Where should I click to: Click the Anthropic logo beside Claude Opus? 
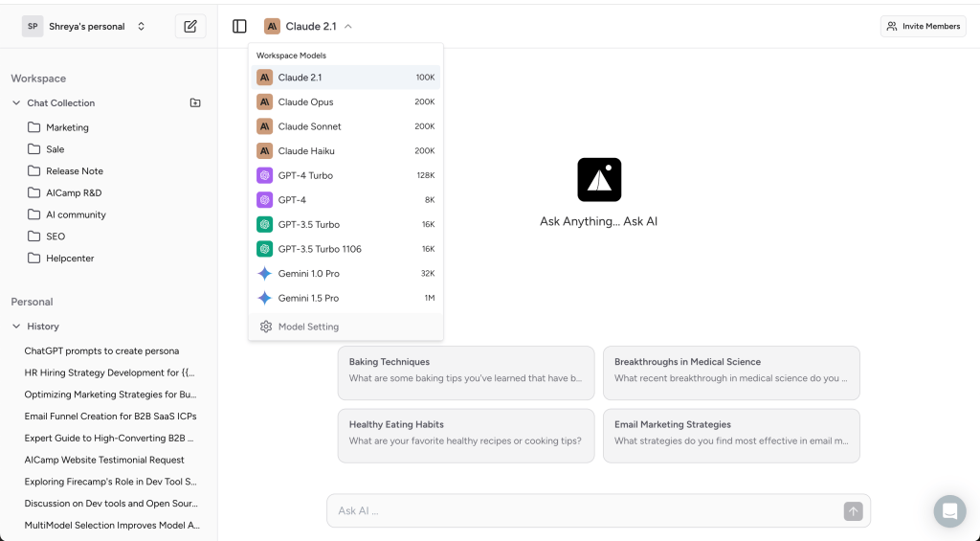coord(264,101)
